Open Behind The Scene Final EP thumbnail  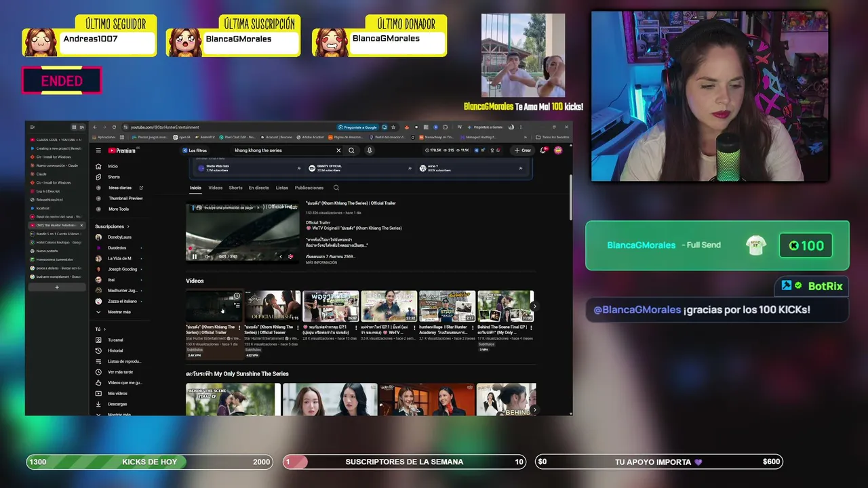click(505, 306)
